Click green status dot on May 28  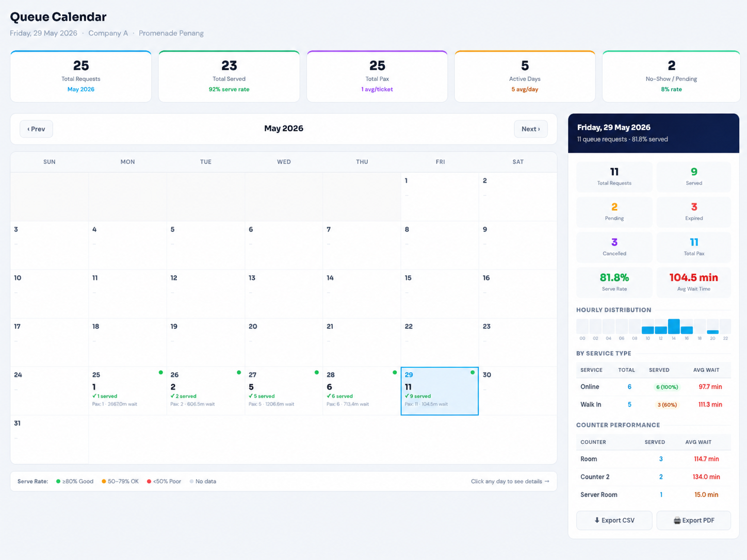(395, 372)
